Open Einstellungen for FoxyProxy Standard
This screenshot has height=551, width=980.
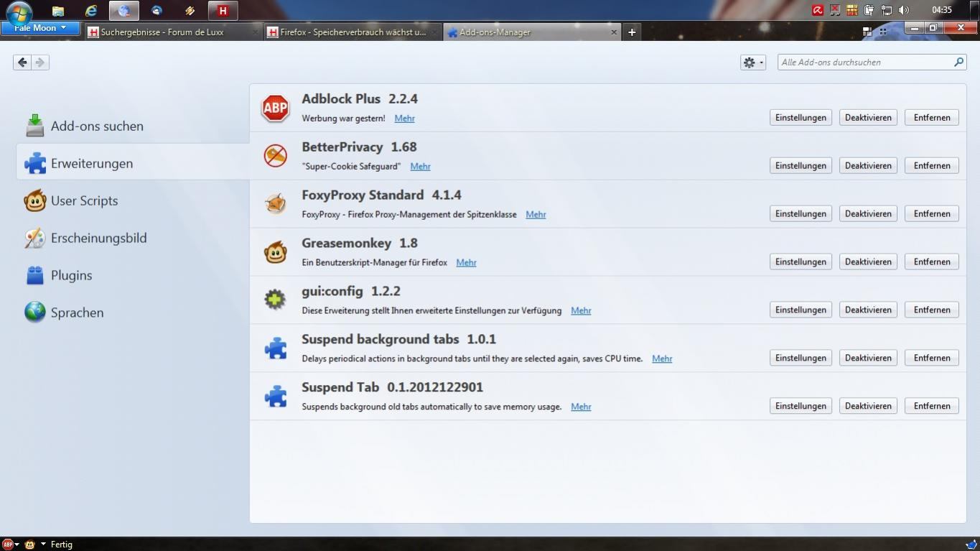tap(801, 213)
